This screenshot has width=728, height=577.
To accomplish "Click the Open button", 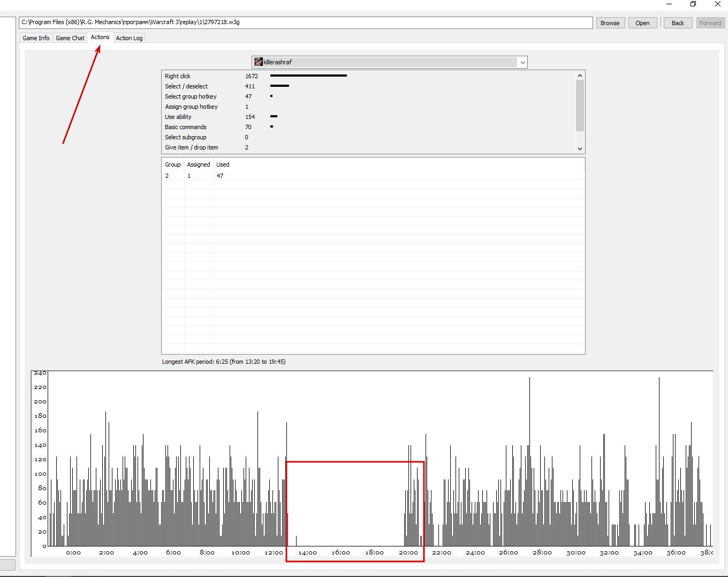I will [642, 23].
